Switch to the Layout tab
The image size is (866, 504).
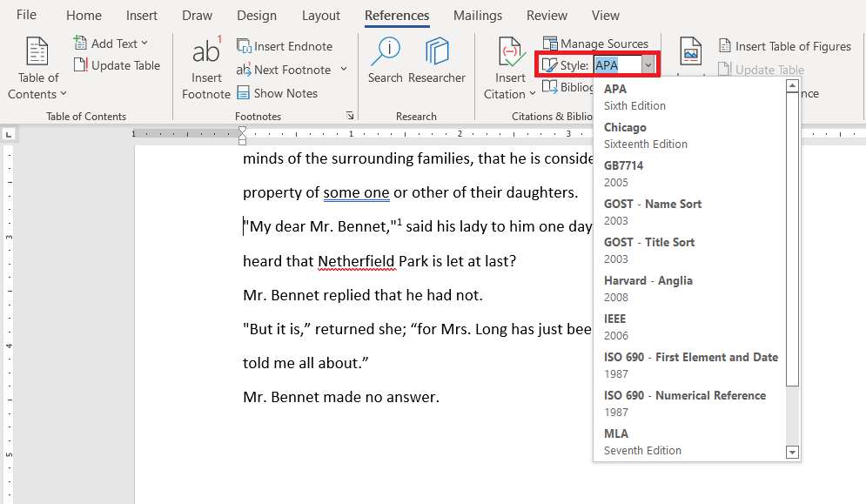coord(321,16)
